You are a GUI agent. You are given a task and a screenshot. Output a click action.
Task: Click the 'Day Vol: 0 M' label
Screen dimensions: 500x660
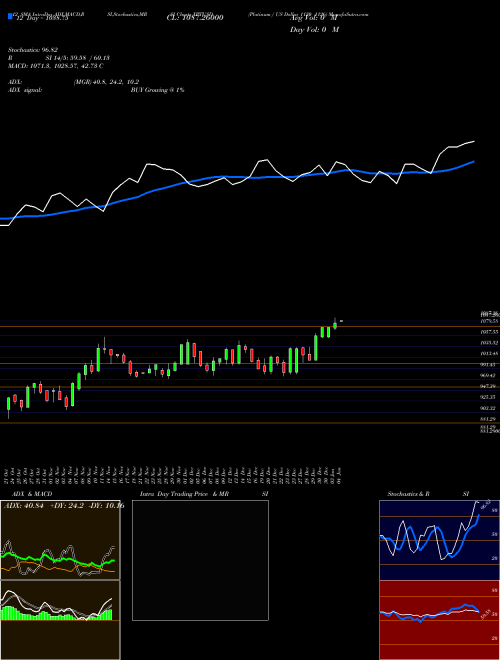click(314, 29)
